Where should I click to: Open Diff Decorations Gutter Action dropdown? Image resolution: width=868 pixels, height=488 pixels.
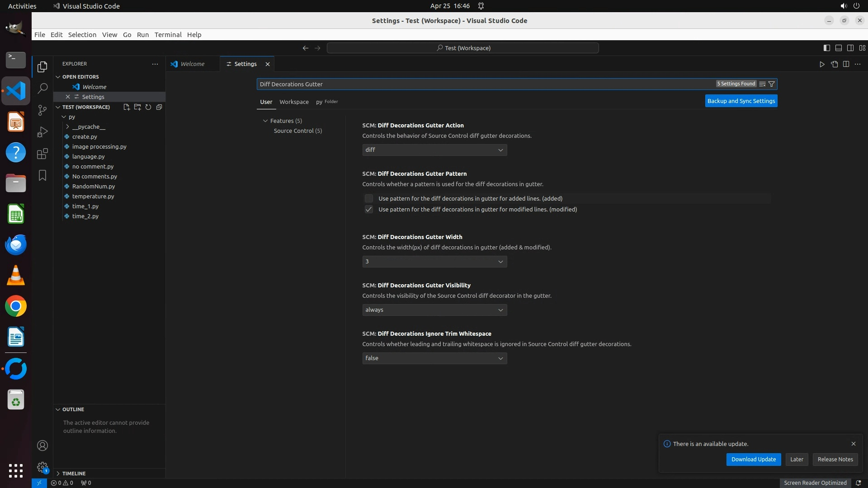(434, 150)
